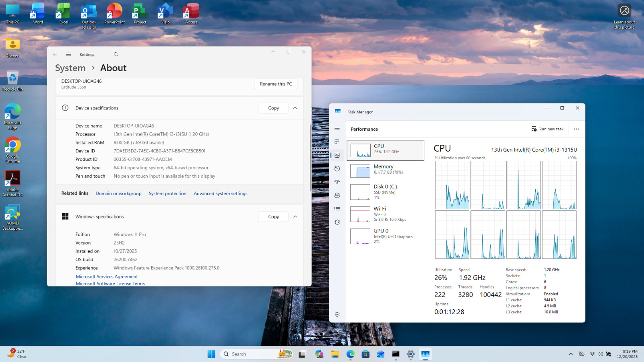
Task: Open Services page icon in Task Manager
Action: coord(337,222)
